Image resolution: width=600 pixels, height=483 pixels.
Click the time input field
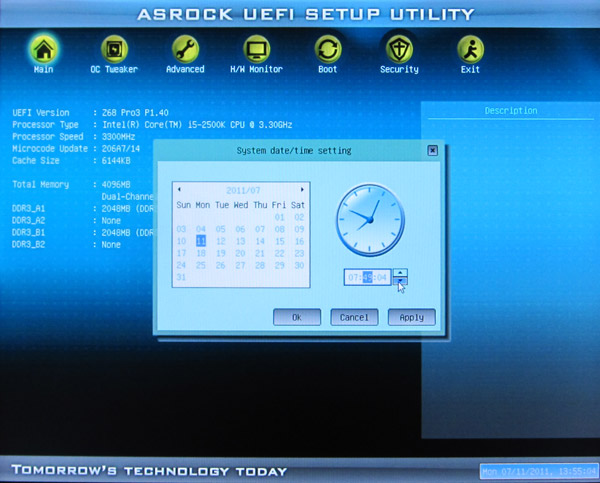[x=366, y=277]
